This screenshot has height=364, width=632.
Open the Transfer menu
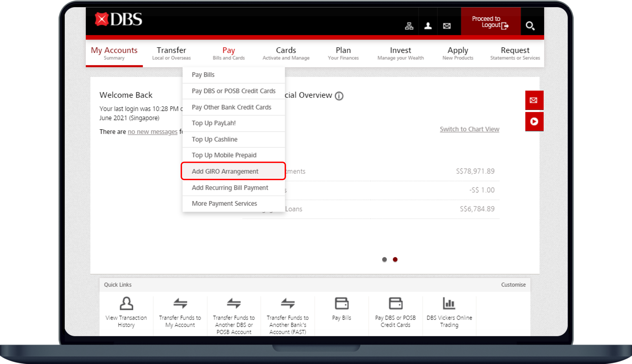[x=171, y=53]
